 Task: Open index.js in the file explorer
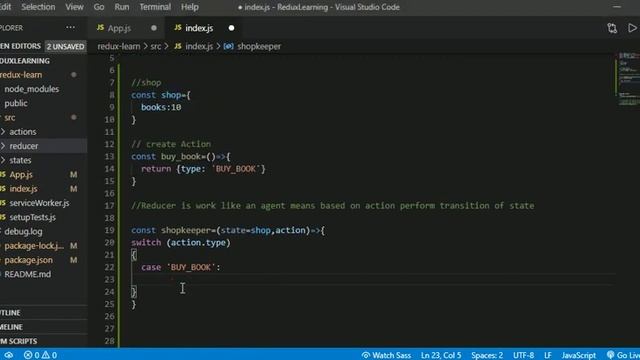tap(23, 189)
